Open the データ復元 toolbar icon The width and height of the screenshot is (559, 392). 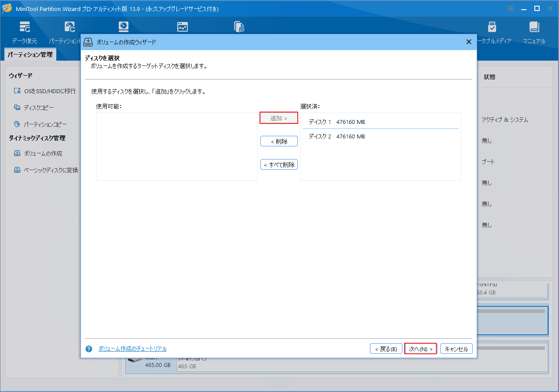[25, 27]
